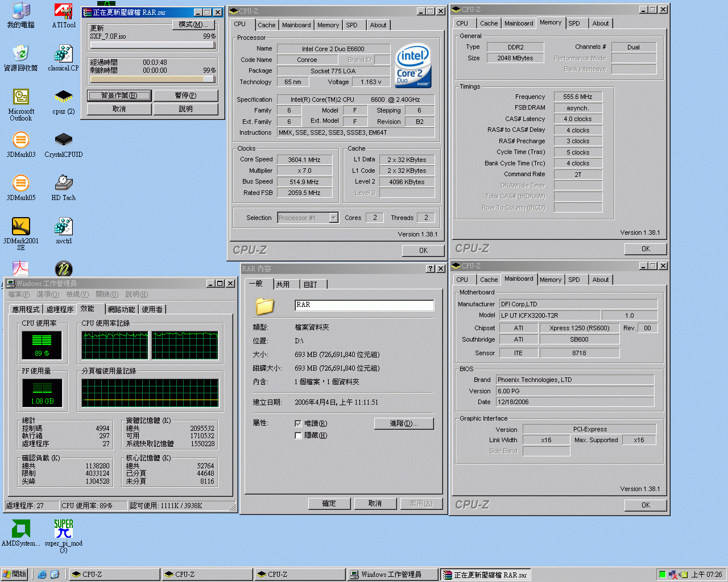
Task: Click OK in the CPU-Z Memory window
Action: (646, 248)
